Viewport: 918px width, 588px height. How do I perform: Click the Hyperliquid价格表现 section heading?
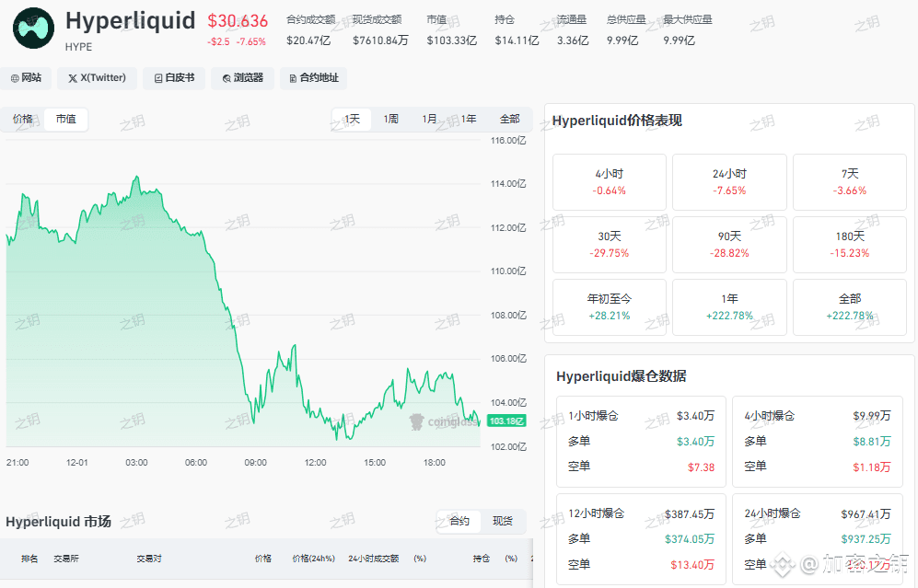[x=617, y=121]
